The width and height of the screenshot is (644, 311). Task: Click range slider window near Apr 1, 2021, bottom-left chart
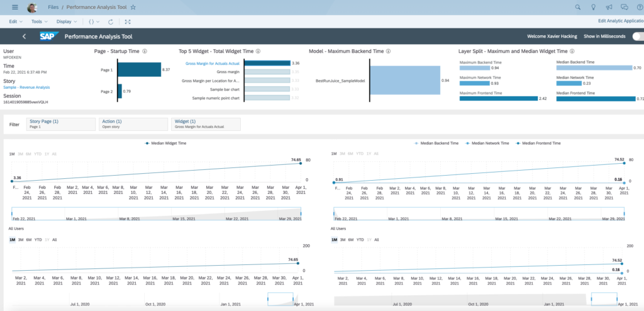pyautogui.click(x=280, y=298)
